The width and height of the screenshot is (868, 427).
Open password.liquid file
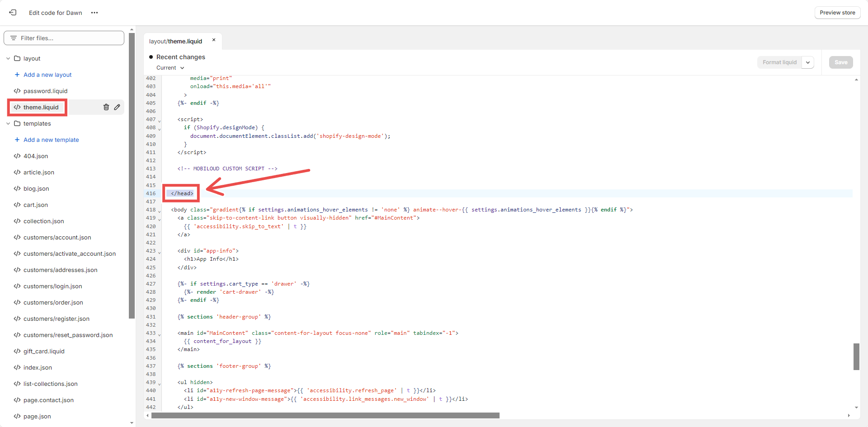(x=45, y=91)
